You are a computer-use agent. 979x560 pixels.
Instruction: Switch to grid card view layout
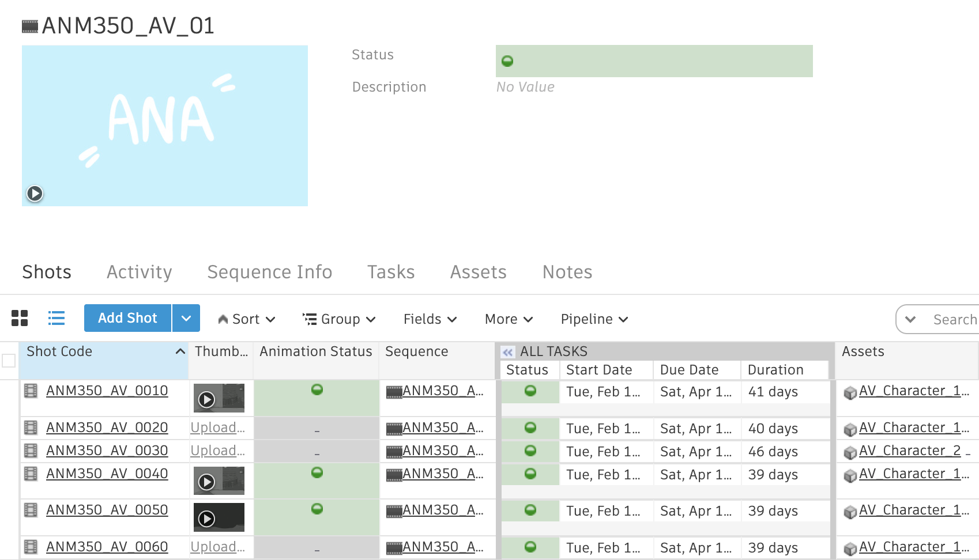[21, 317]
